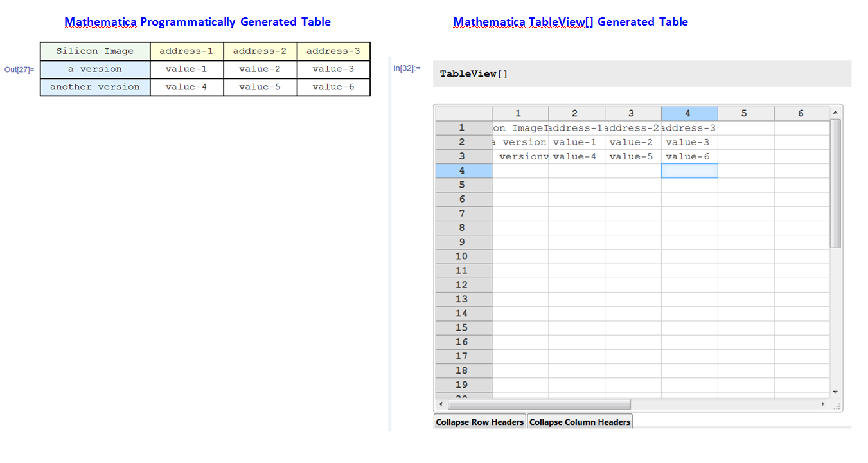Click the vertical scrollbar up arrow in TableView
The image size is (868, 463).
click(835, 113)
